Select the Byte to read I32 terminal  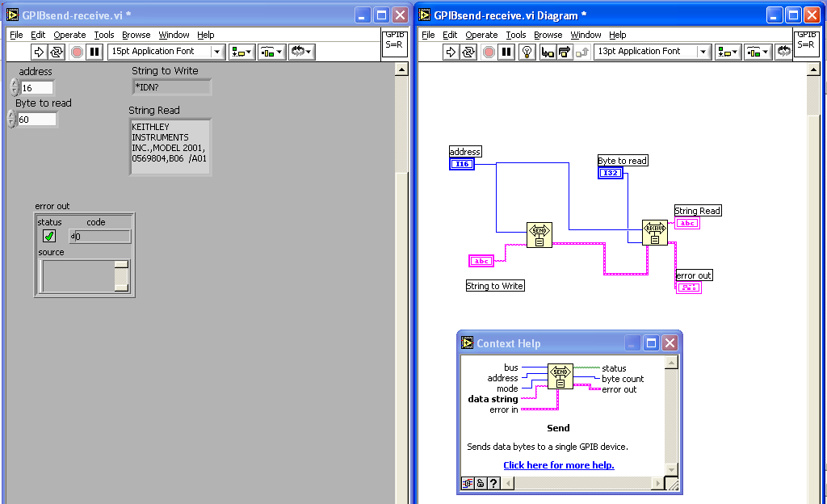(x=611, y=173)
